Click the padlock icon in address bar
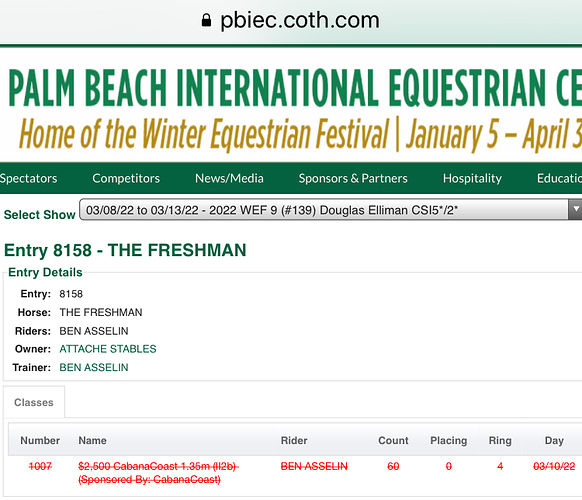The height and width of the screenshot is (500, 582). click(x=206, y=20)
